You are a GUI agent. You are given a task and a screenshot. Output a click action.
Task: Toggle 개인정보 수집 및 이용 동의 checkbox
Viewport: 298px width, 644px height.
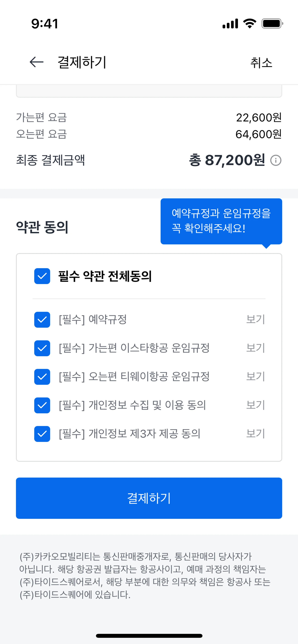pyautogui.click(x=42, y=405)
